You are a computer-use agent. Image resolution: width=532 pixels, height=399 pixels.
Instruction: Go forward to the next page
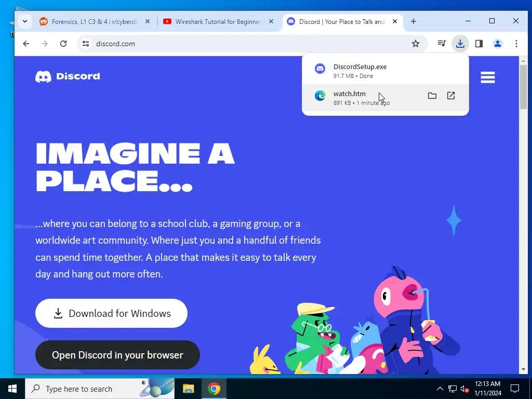[45, 44]
